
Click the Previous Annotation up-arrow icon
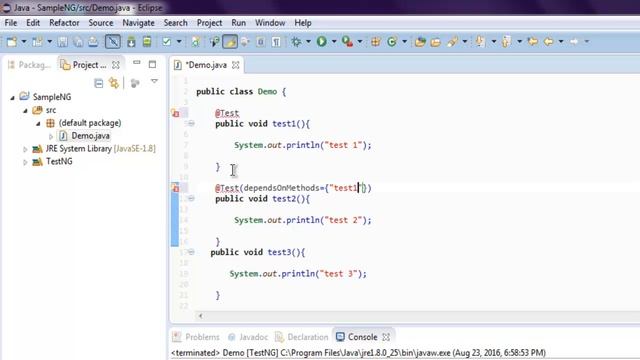506,41
